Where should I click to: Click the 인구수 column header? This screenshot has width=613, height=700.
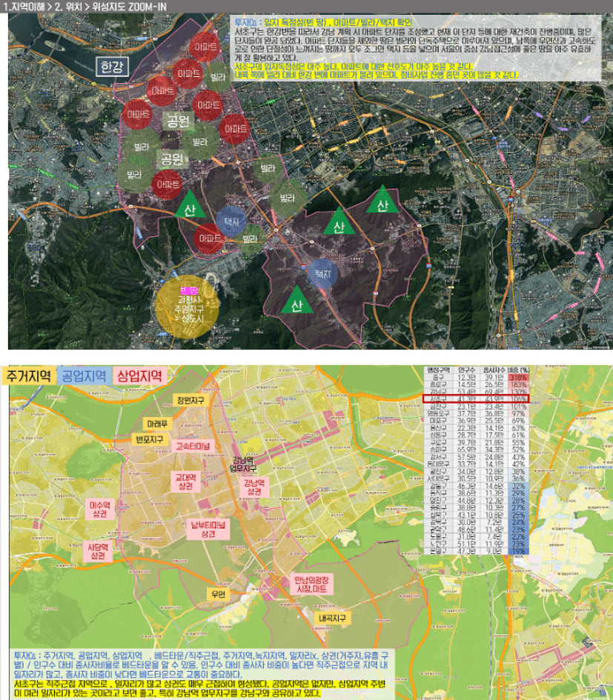point(466,370)
